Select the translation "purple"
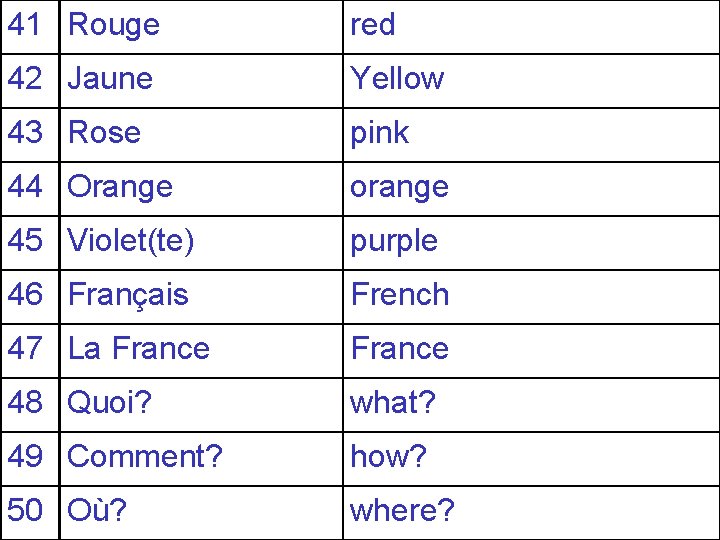Viewport: 720px width, 540px height. pos(393,241)
